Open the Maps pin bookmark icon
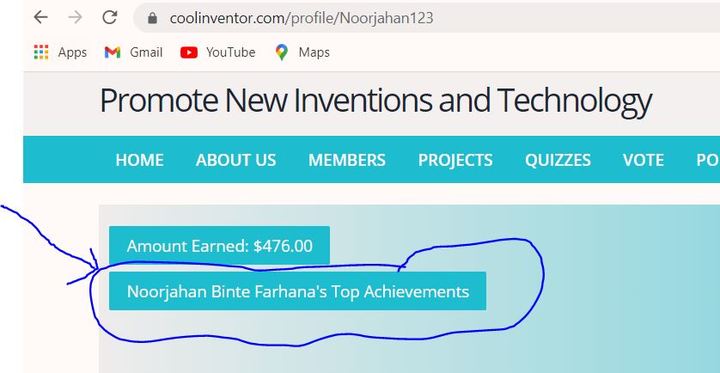The width and height of the screenshot is (720, 373). point(281,52)
